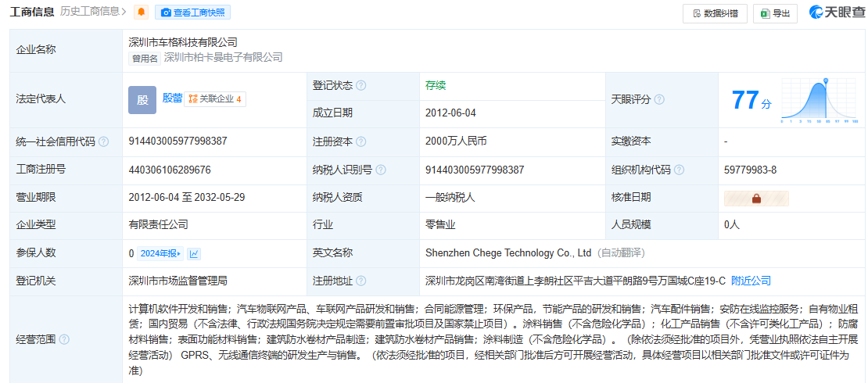The height and width of the screenshot is (383, 868).
Task: Click the registered address text
Action: click(x=576, y=281)
